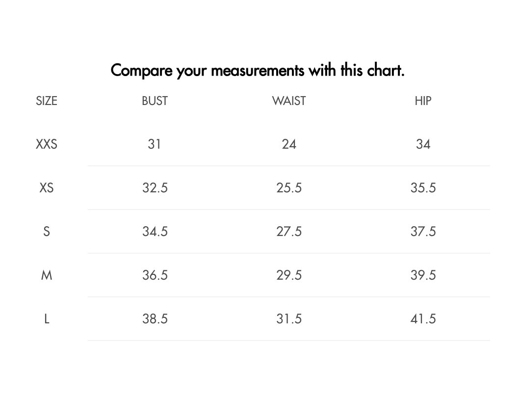Select the L size row label
520x420 pixels.
pyautogui.click(x=47, y=319)
